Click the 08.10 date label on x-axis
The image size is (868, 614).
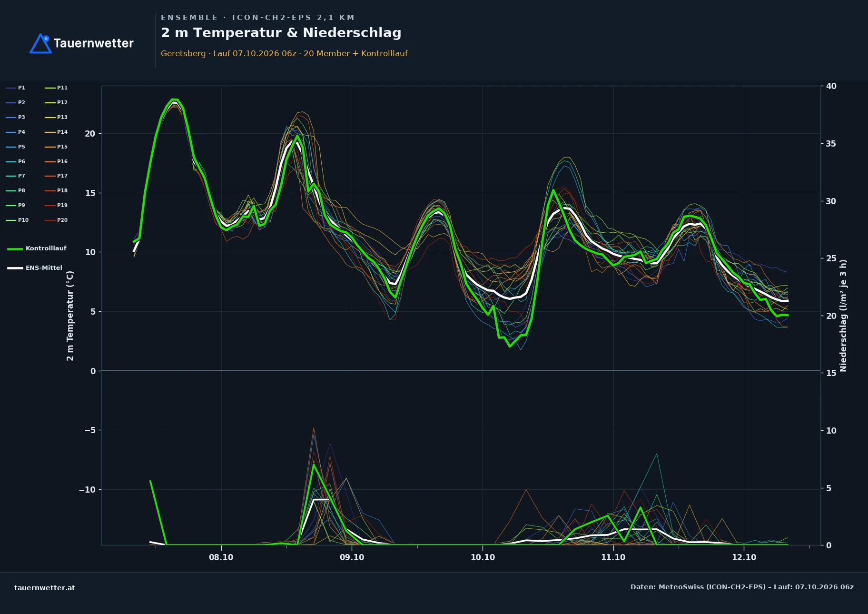coord(221,557)
